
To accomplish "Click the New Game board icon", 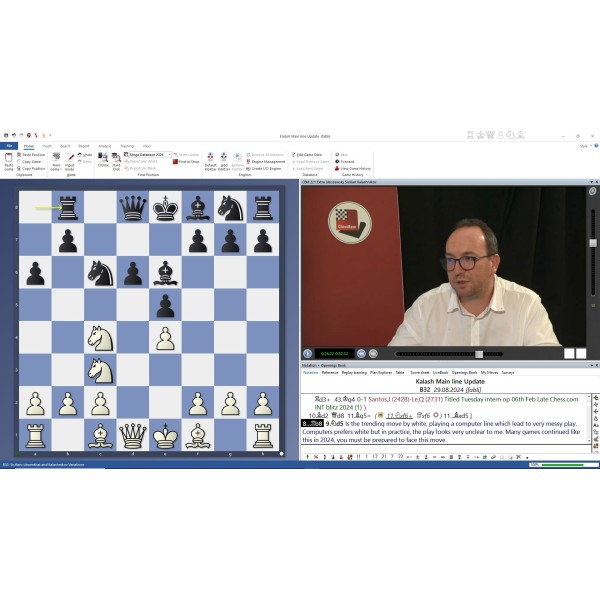I will coord(56,156).
